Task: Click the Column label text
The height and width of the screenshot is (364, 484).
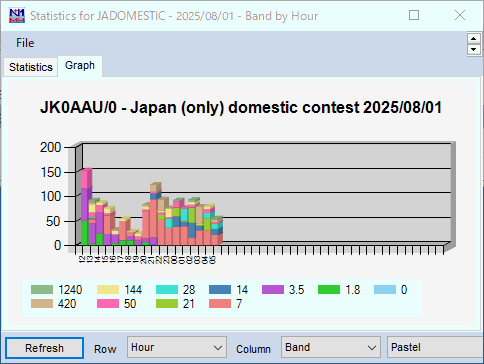Action: pyautogui.click(x=253, y=349)
